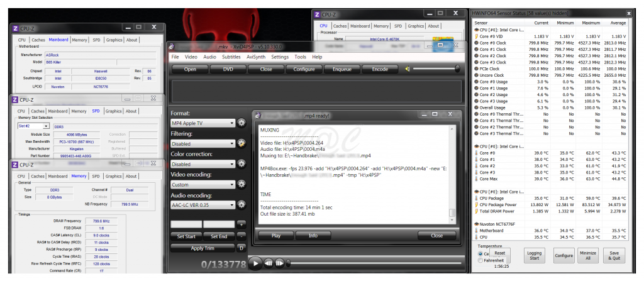Screen dimensions: 644x281
Task: Click the Filtering settings gear icon
Action: click(x=241, y=143)
